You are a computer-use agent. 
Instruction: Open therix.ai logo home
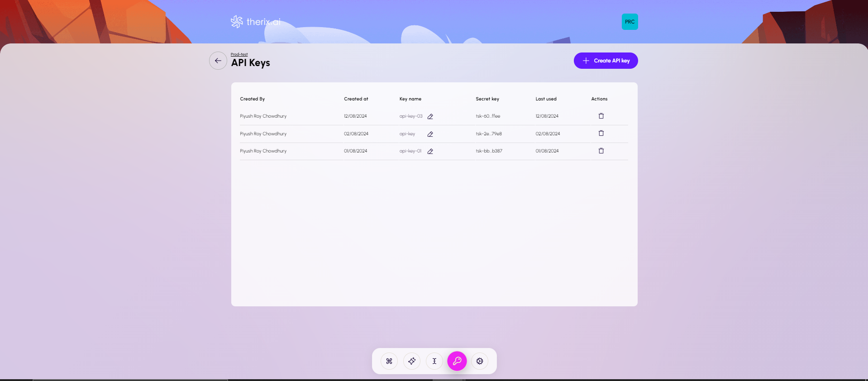tap(256, 22)
